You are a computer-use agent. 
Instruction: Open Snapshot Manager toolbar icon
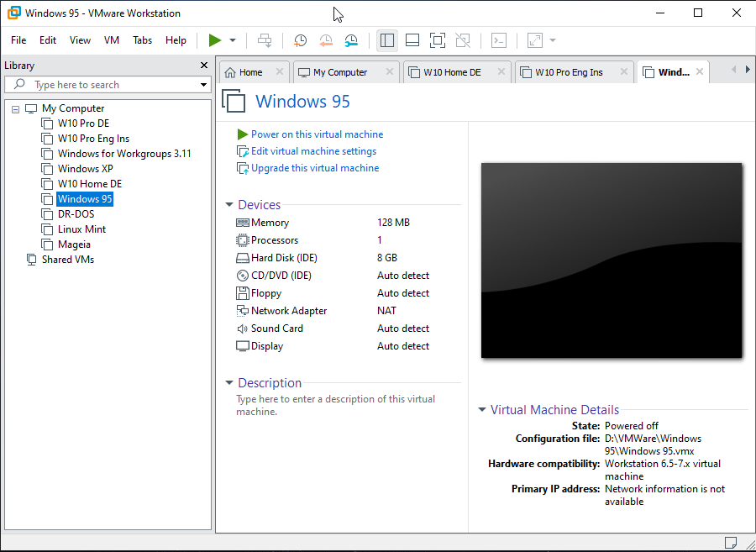tap(351, 40)
